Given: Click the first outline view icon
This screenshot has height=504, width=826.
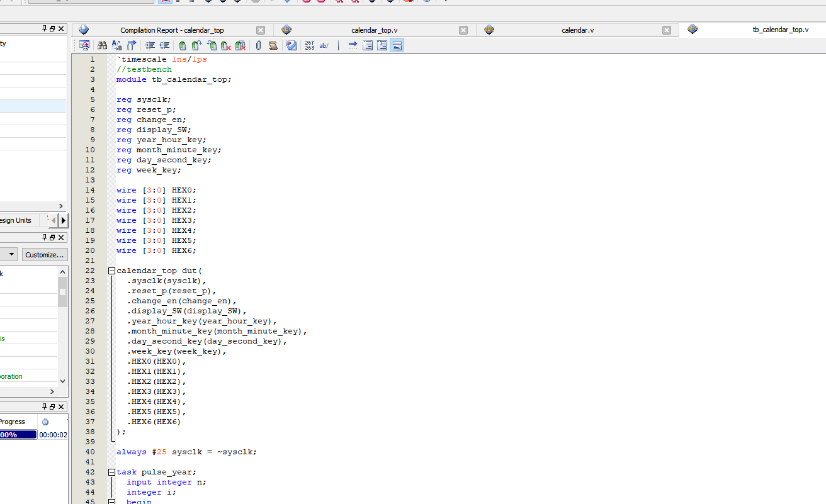Looking at the screenshot, I should (368, 45).
